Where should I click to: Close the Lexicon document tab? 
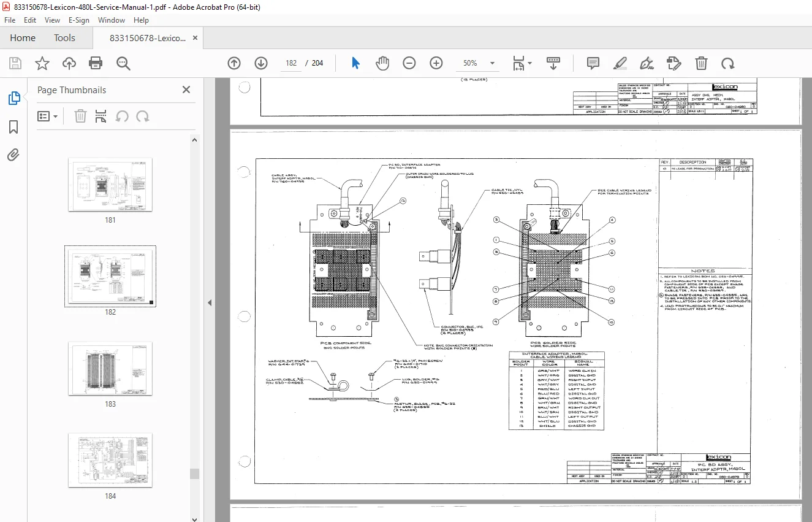click(195, 38)
